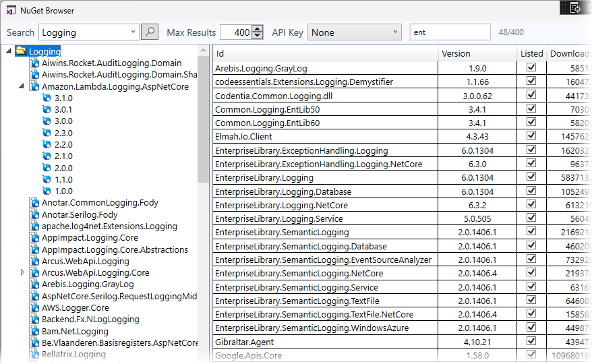The width and height of the screenshot is (592, 364).
Task: Click the tree panel vertical scrollbar thumb
Action: (203, 119)
